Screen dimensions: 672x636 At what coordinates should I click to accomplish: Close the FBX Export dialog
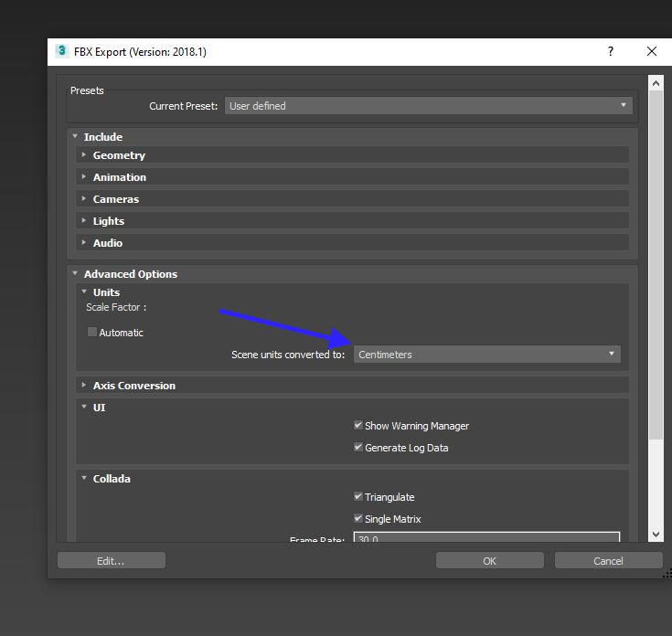click(x=652, y=51)
